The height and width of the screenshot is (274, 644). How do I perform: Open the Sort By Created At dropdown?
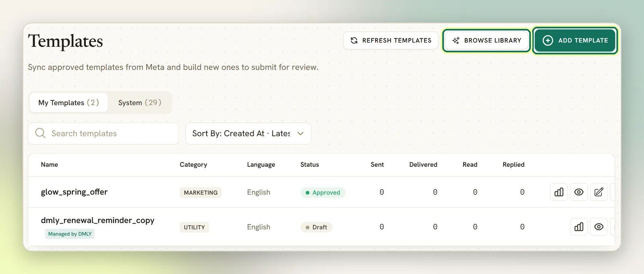click(x=248, y=133)
